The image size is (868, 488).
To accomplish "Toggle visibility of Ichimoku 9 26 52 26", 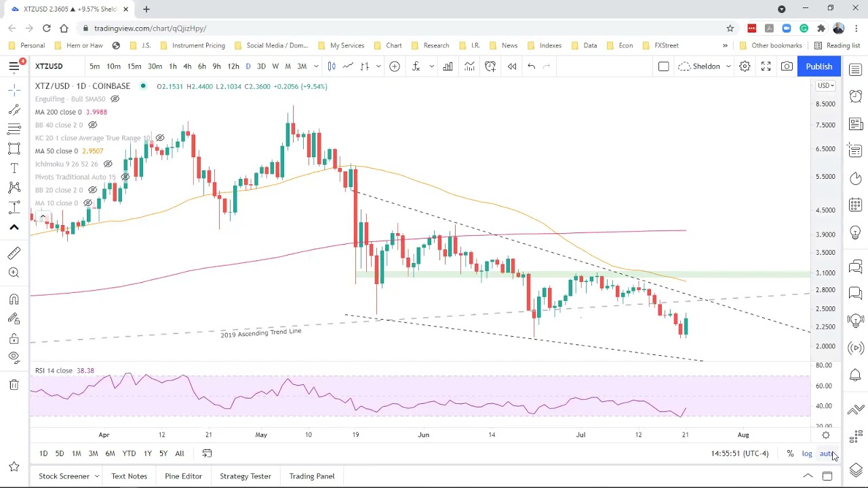I will tap(108, 164).
